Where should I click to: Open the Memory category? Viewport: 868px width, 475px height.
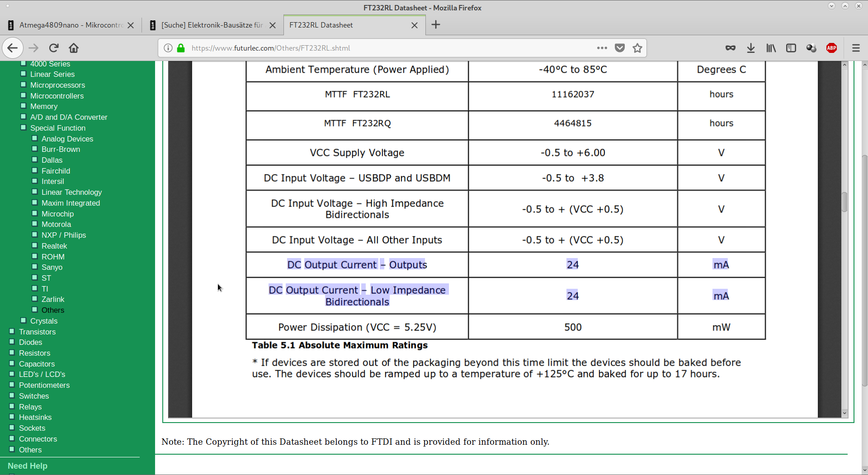tap(44, 106)
